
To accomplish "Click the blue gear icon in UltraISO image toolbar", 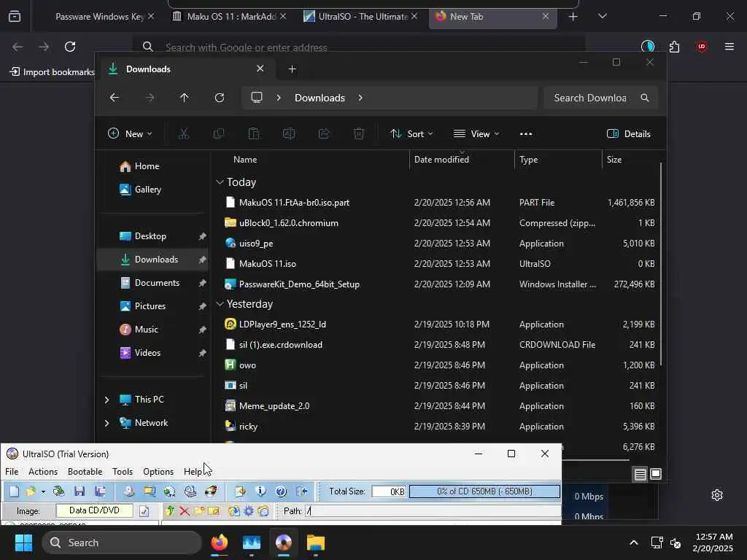I will (x=248, y=511).
